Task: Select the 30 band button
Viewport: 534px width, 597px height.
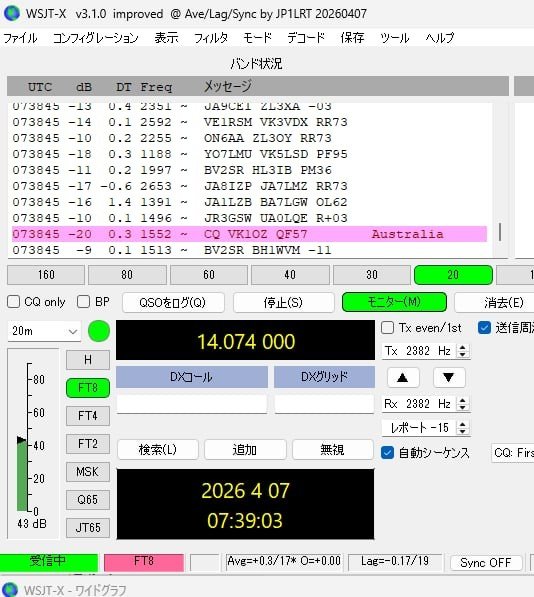Action: pyautogui.click(x=372, y=275)
